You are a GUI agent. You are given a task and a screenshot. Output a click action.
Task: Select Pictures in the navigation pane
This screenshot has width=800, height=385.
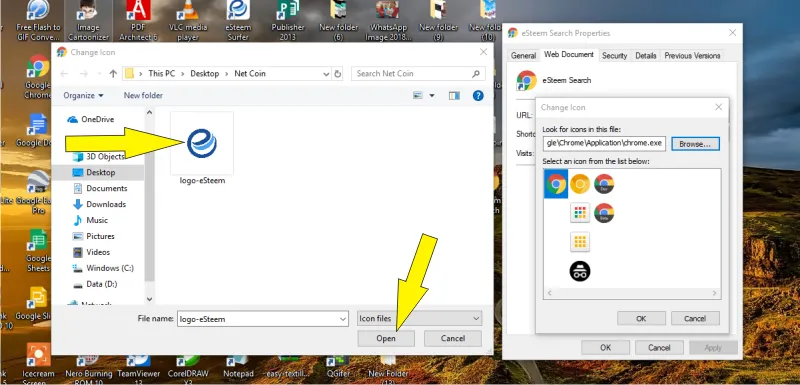[100, 236]
